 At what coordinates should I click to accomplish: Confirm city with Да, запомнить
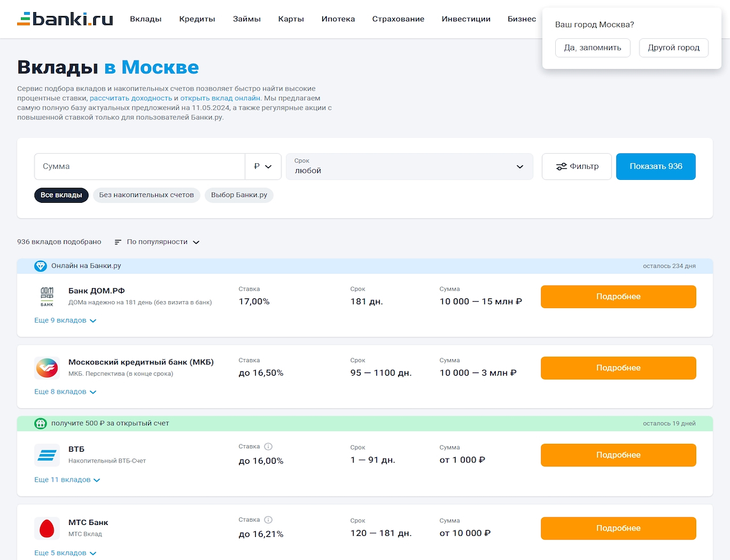(x=593, y=47)
